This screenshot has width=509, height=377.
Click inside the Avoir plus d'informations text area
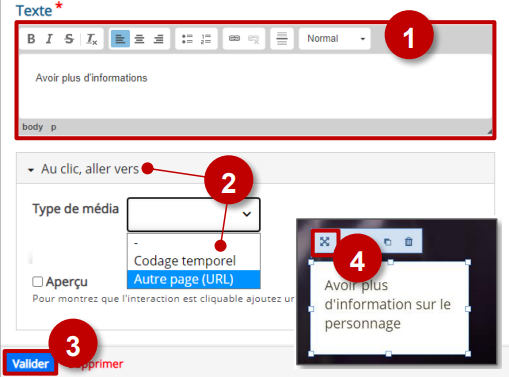point(255,86)
